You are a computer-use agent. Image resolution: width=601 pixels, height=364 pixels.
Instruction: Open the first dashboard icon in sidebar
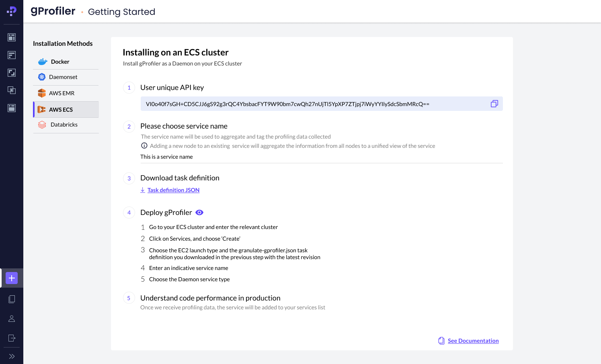(12, 37)
